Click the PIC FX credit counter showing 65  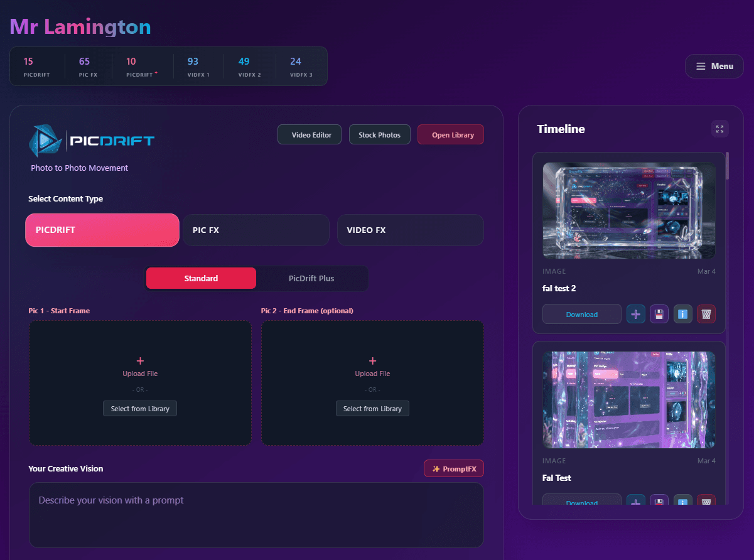pos(88,67)
